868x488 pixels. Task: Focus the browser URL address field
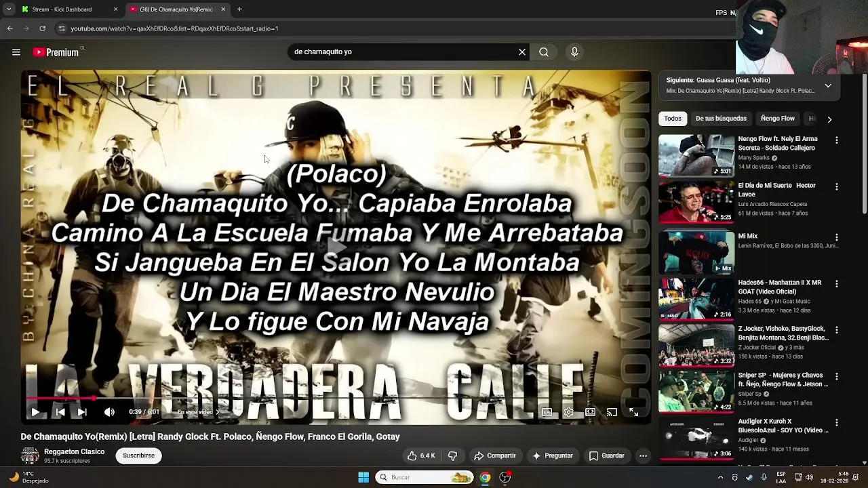point(393,28)
